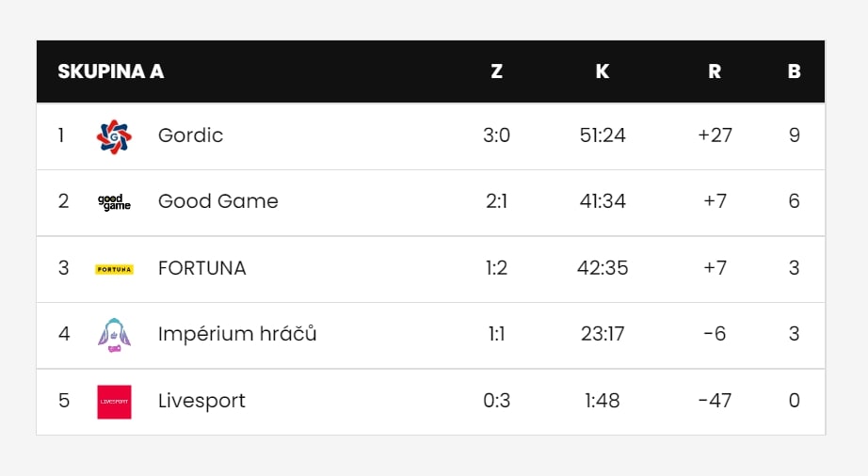Click the Good Game logo icon
Screen dimensions: 868x476
pyautogui.click(x=114, y=202)
